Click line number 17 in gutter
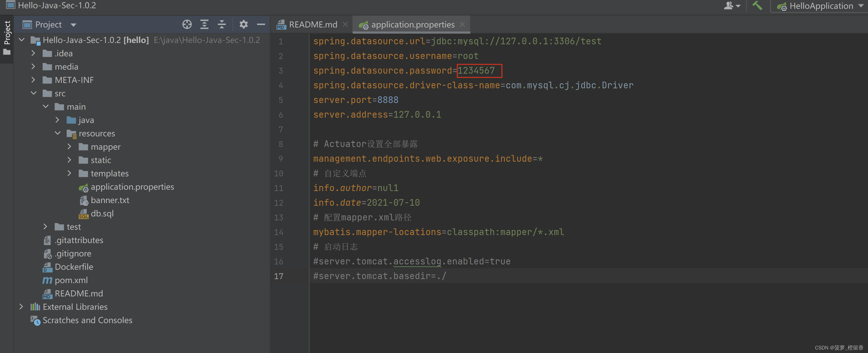Image resolution: width=868 pixels, height=353 pixels. coord(279,276)
